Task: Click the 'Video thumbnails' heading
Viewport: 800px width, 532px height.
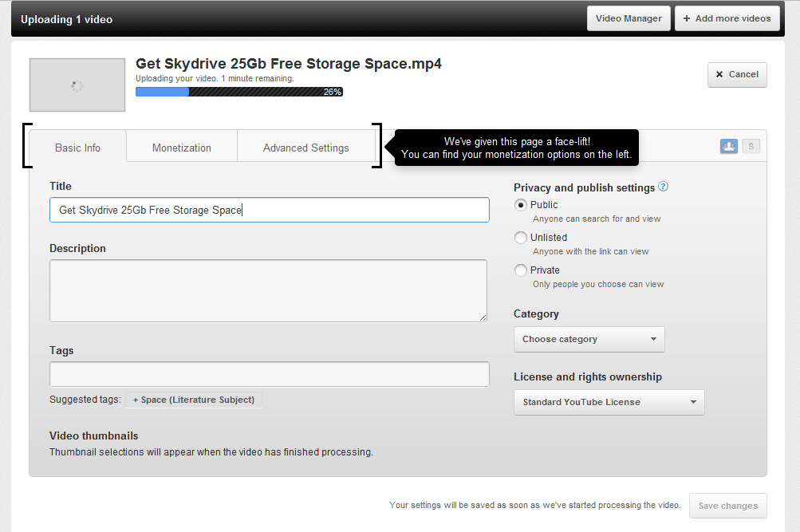Action: pyautogui.click(x=94, y=436)
